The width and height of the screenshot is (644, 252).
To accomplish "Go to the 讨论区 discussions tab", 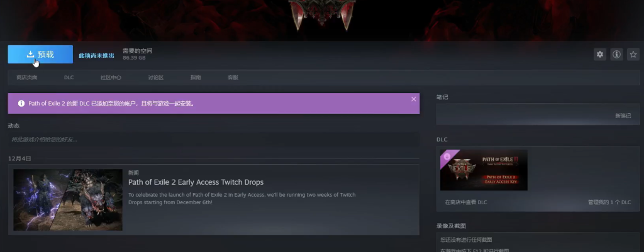I will [x=156, y=77].
